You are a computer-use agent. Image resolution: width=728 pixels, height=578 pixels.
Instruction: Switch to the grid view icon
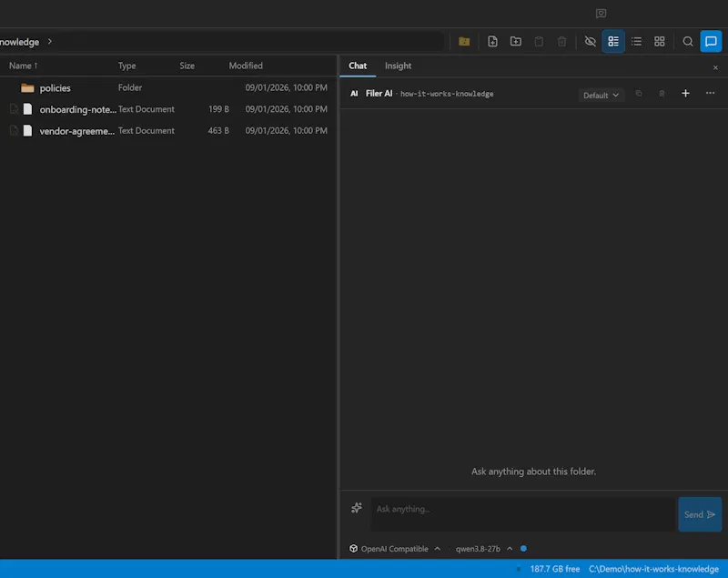659,41
